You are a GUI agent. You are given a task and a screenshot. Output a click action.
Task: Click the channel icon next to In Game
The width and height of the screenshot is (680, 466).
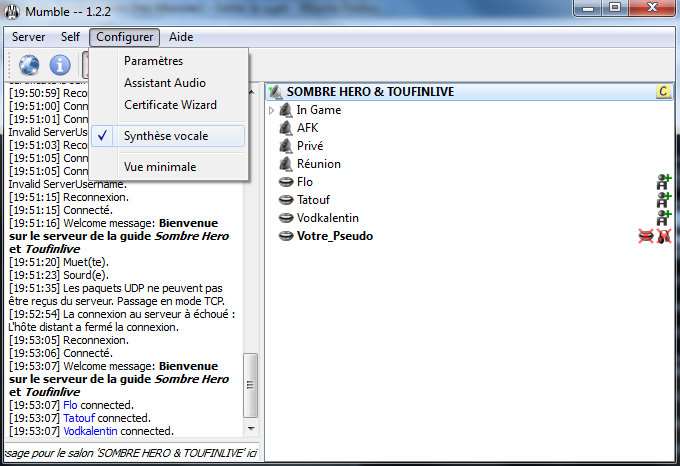286,110
